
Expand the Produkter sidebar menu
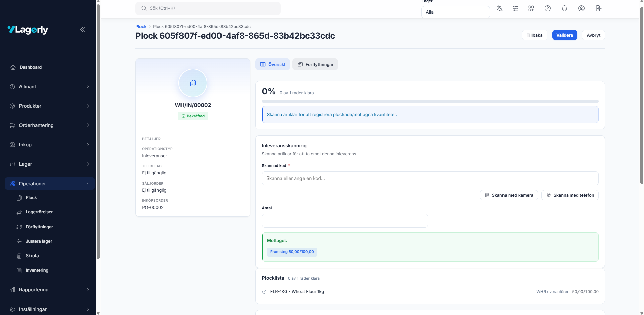[x=49, y=106]
